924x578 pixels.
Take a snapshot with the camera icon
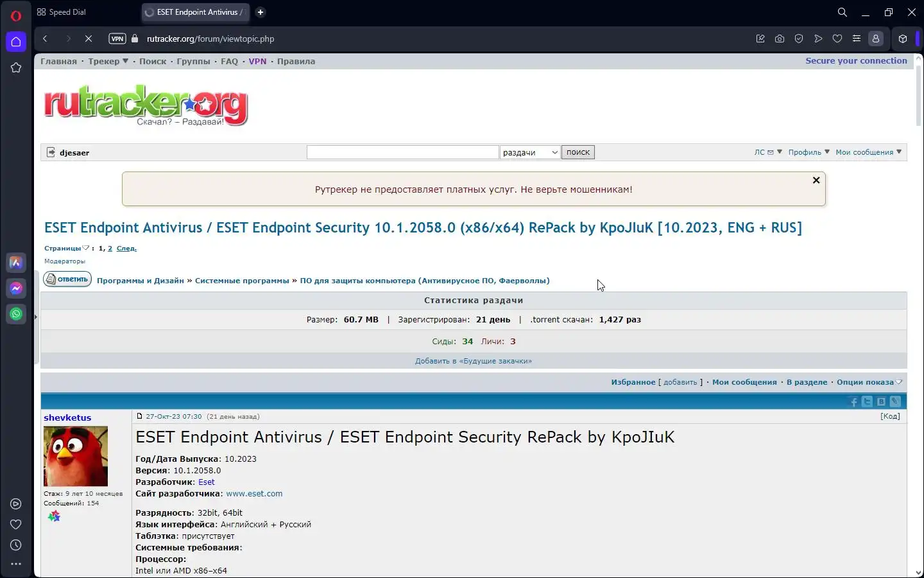tap(780, 39)
